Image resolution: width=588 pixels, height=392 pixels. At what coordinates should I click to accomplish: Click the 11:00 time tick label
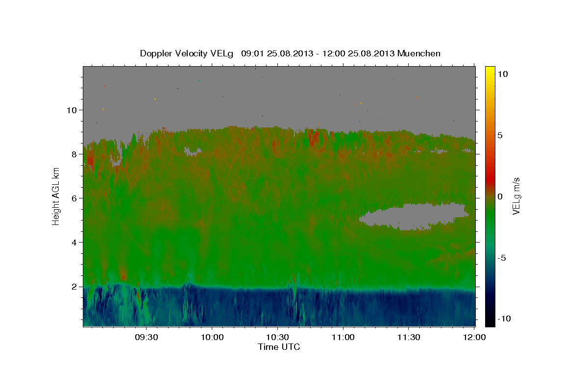[343, 338]
